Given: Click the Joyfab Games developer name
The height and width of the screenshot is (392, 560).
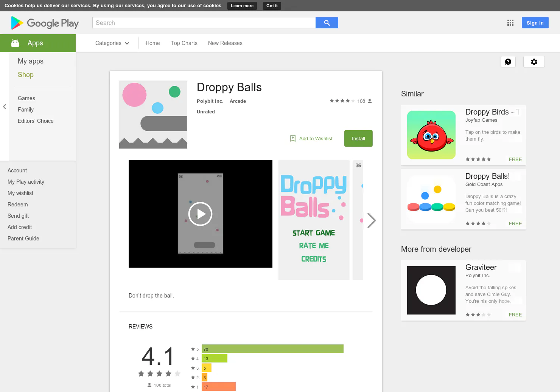Looking at the screenshot, I should pyautogui.click(x=481, y=120).
